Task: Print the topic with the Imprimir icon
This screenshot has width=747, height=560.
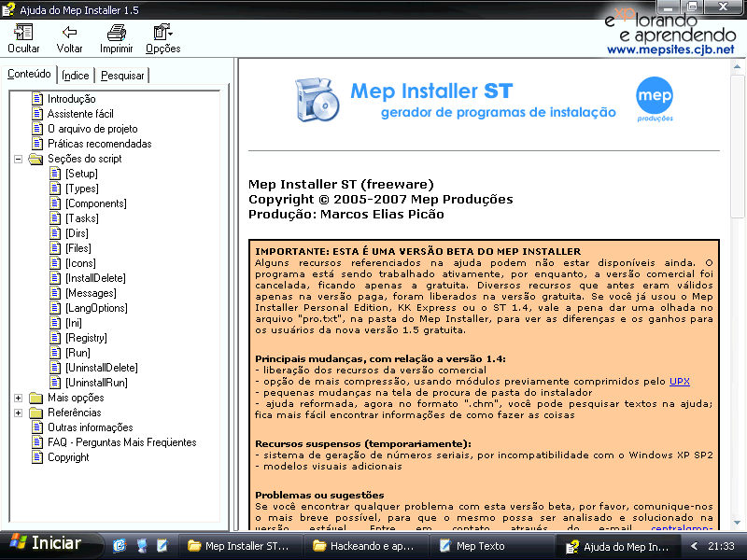Action: 116,33
